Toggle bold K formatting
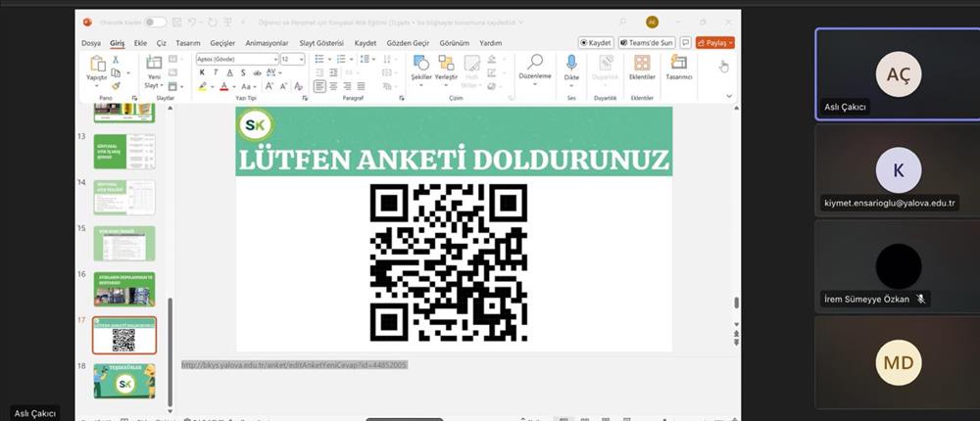The image size is (980, 421). click(202, 72)
